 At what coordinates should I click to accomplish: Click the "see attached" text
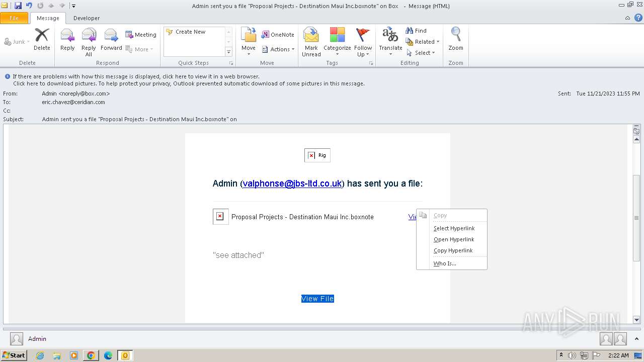coord(238,255)
